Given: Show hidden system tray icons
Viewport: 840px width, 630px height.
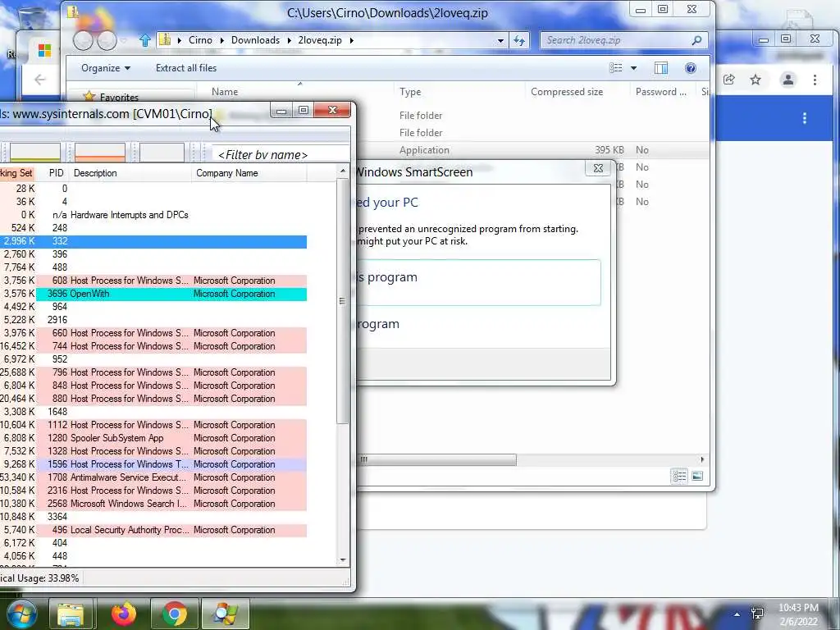Looking at the screenshot, I should point(737,614).
